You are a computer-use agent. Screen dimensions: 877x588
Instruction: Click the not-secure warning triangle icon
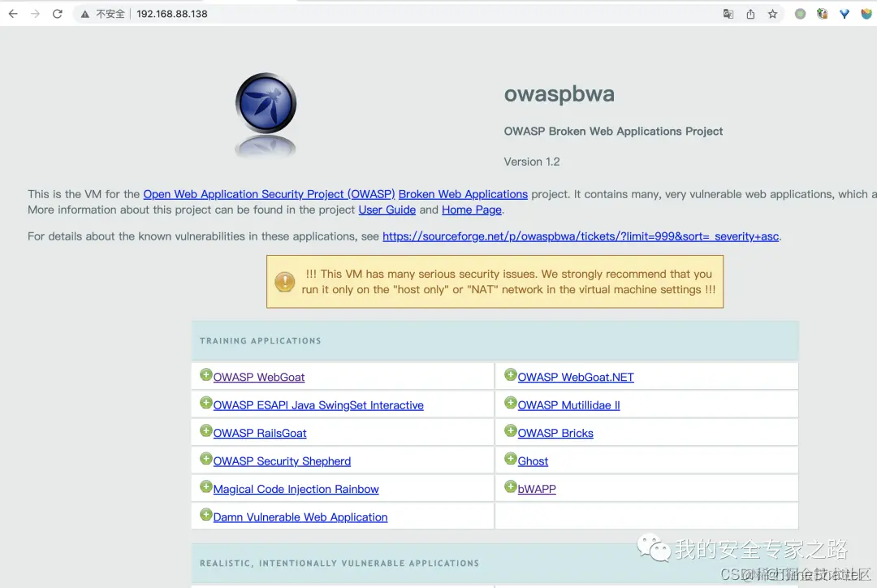click(85, 14)
